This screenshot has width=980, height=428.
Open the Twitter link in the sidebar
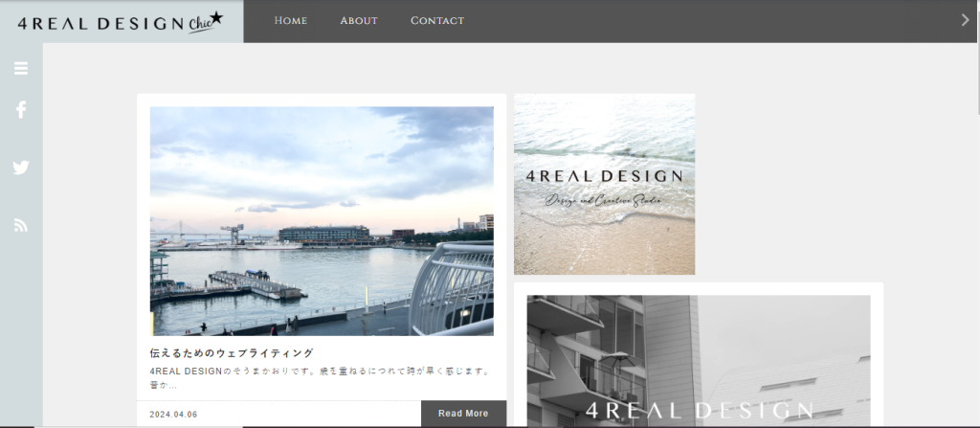coord(21,168)
